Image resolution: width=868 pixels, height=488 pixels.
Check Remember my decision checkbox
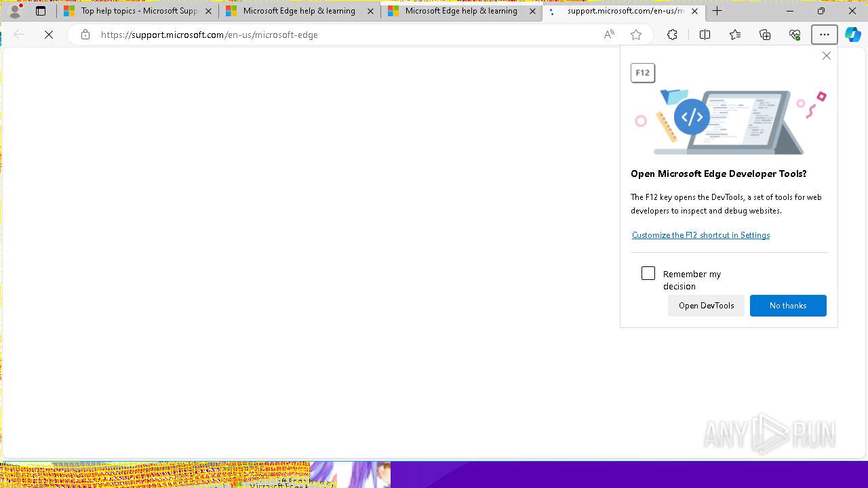[648, 273]
